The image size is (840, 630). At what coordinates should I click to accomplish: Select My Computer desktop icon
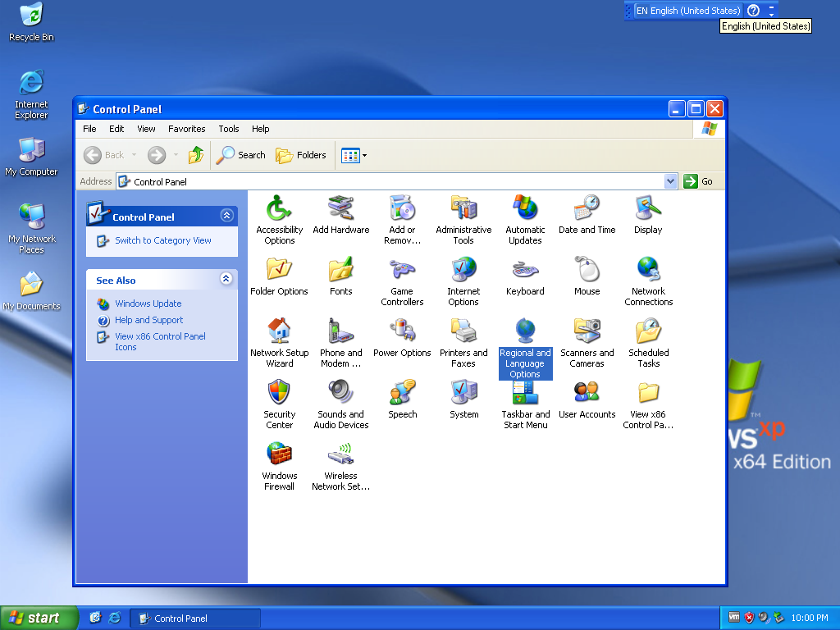click(x=31, y=157)
